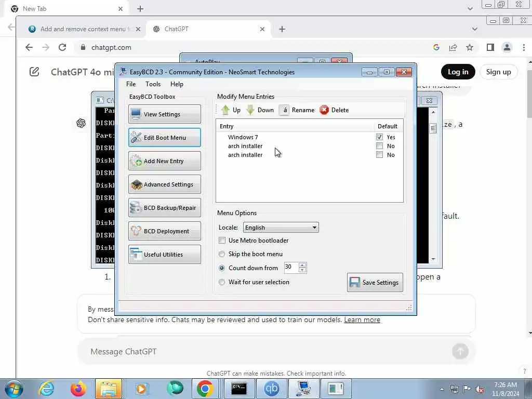The height and width of the screenshot is (399, 532).
Task: Open BCD Deployment section
Action: click(x=165, y=231)
